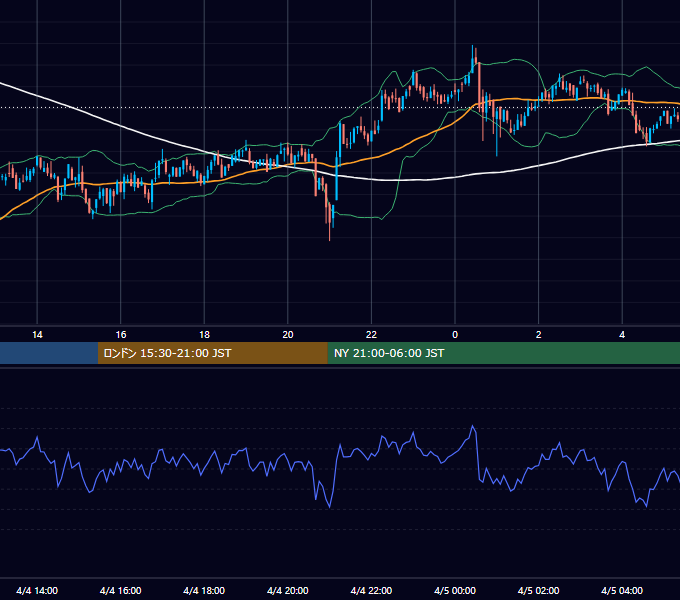The width and height of the screenshot is (680, 600).
Task: Click the 14 hour label on the price chart axis
Action: (x=37, y=335)
